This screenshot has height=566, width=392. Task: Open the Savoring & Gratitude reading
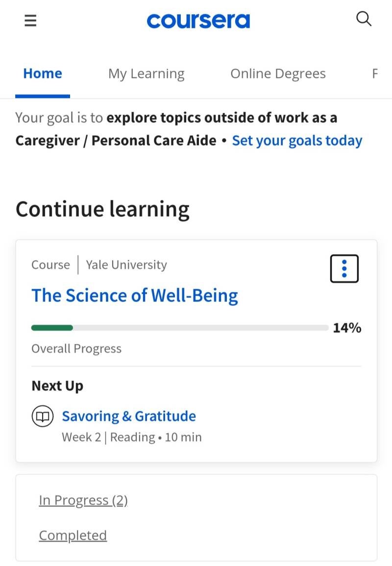tap(129, 416)
